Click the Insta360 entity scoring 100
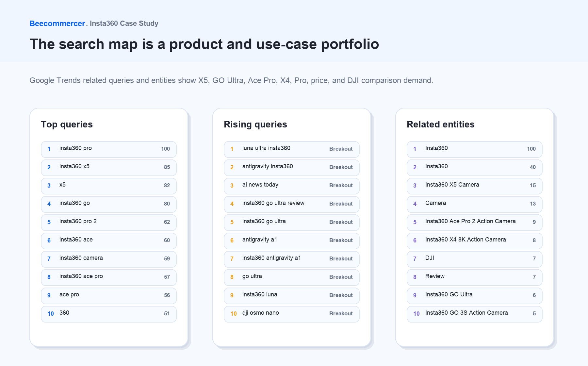Viewport: 588px width, 366px height. tap(475, 149)
